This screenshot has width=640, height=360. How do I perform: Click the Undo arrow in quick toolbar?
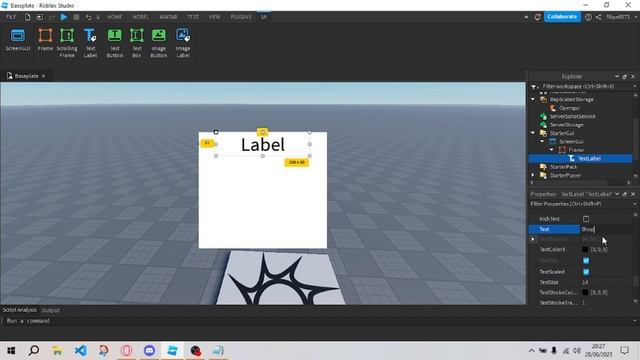(88, 17)
